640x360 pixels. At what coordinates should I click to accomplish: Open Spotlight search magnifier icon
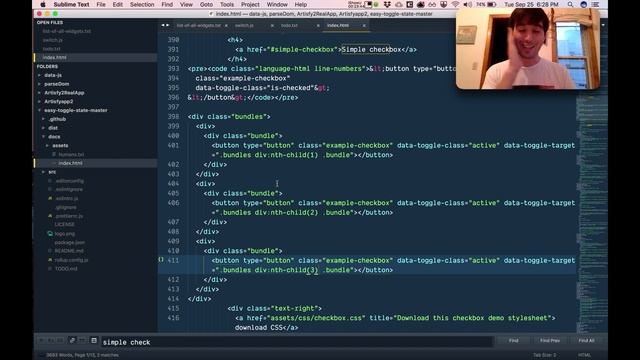(570, 4)
